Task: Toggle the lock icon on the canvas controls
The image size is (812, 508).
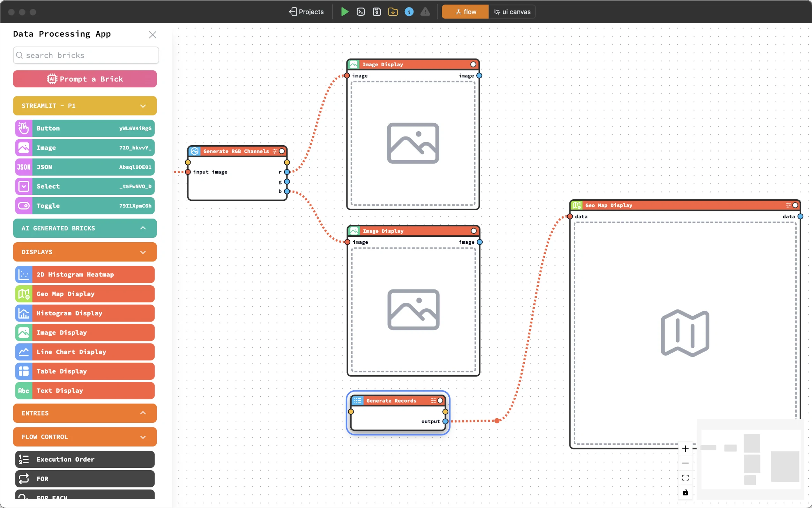Action: point(685,493)
